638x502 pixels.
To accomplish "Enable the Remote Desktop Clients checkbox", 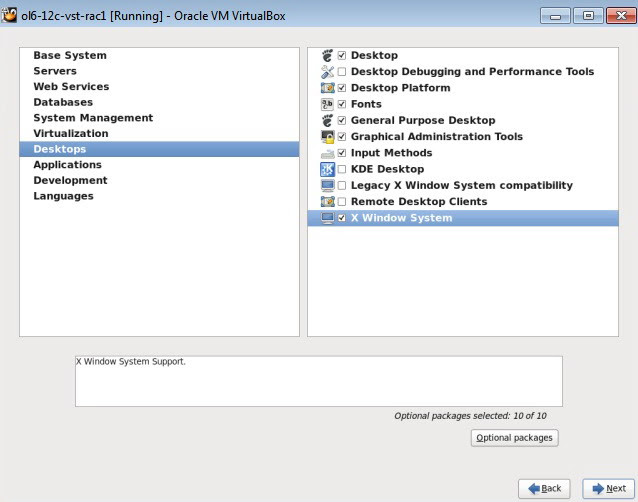I will [342, 202].
